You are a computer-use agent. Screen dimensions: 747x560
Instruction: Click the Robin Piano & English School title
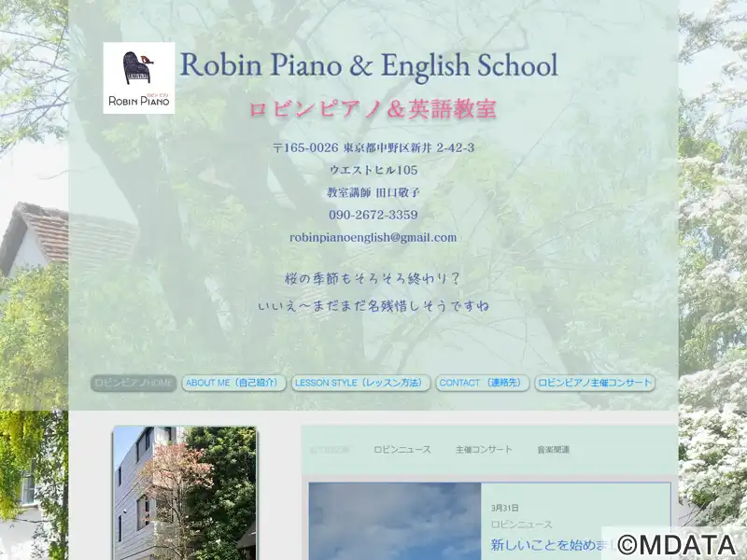point(369,65)
